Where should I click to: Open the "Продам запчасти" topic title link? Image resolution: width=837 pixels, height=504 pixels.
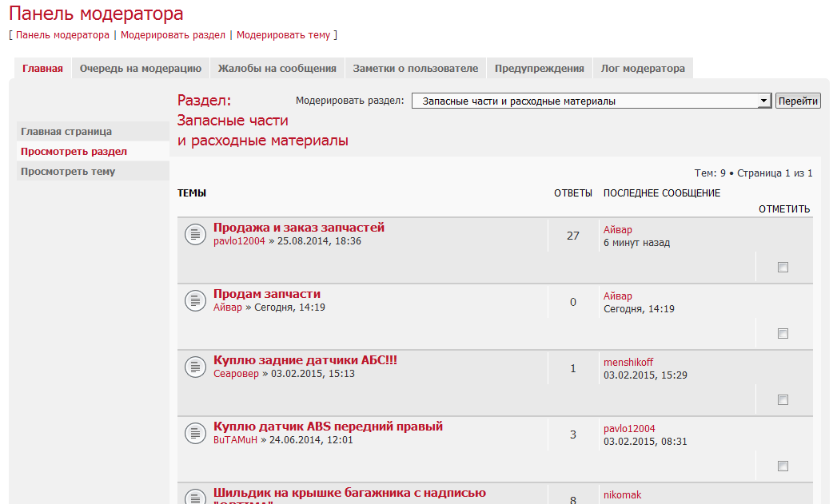pos(267,294)
